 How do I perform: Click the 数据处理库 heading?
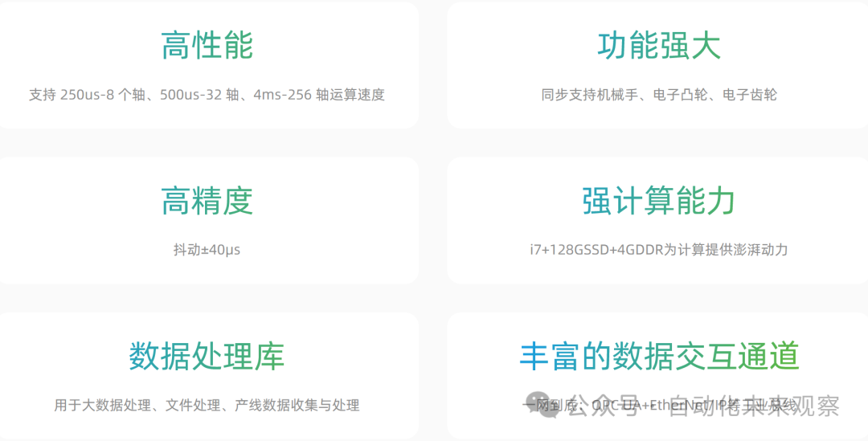click(207, 356)
